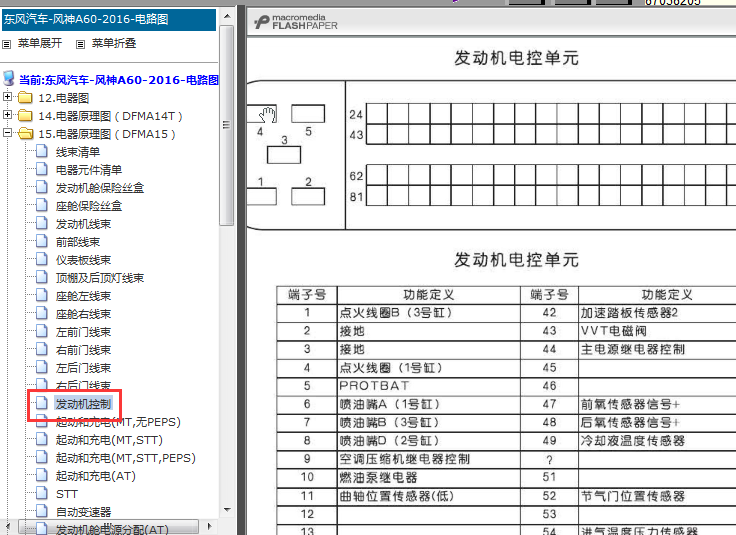The width and height of the screenshot is (736, 535).
Task: Open the STT page
Action: [x=67, y=494]
